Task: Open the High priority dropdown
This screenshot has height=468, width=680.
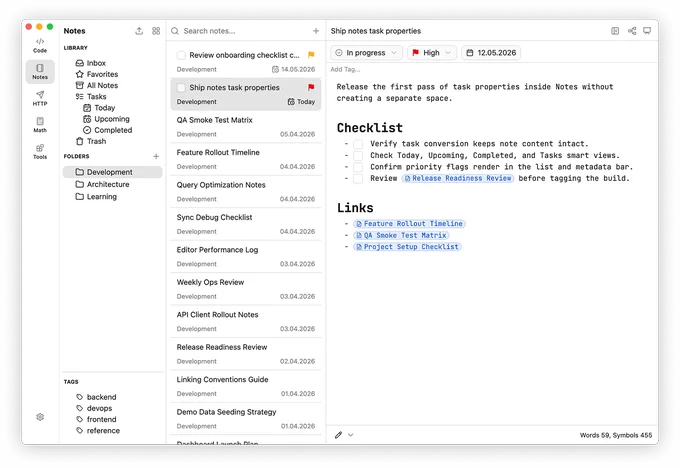Action: (432, 52)
